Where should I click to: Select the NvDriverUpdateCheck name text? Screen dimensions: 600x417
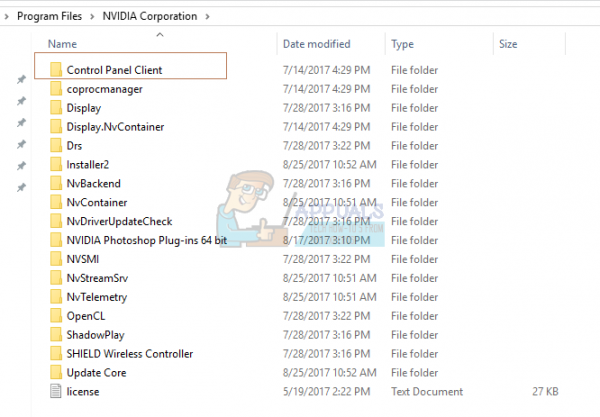pos(119,222)
